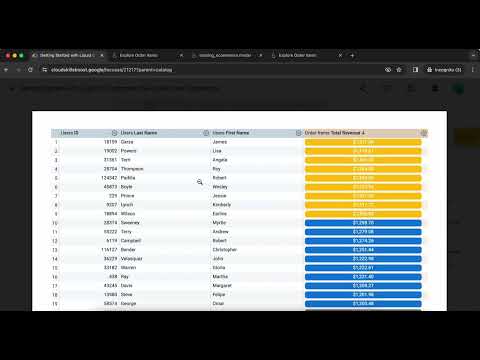Open the browser side panel icon
The height and width of the screenshot is (360, 480).
pos(415,70)
